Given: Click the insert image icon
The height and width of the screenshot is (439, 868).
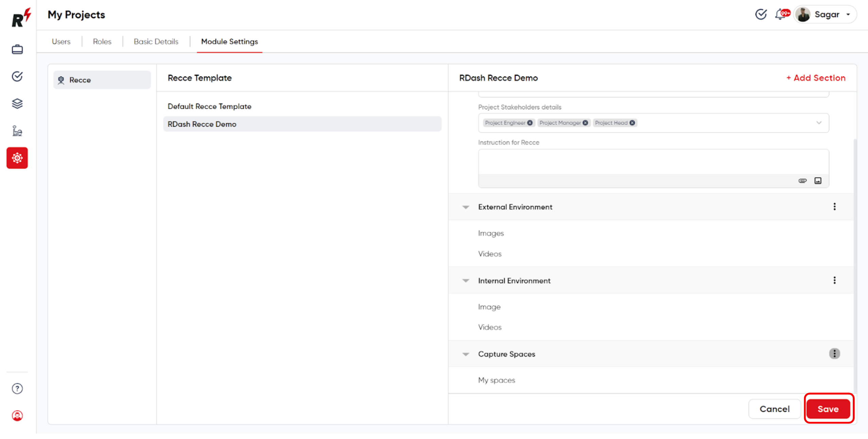Looking at the screenshot, I should click(818, 181).
